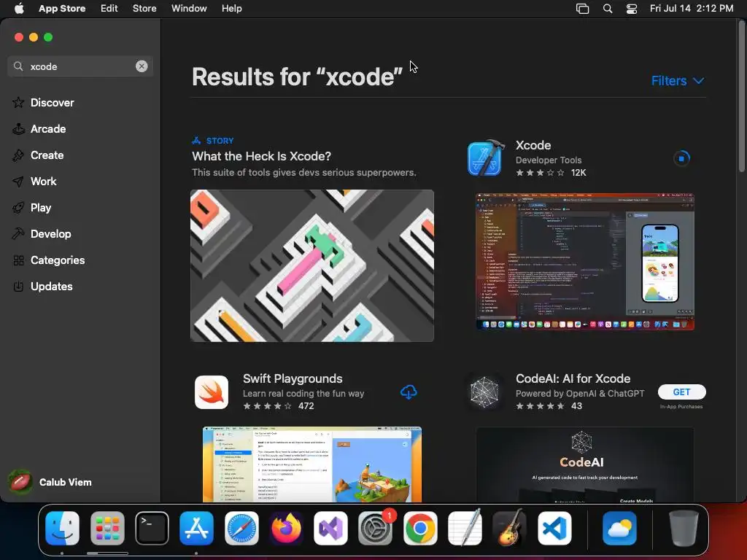Open Terminal from the Dock
The width and height of the screenshot is (747, 560).
click(152, 528)
